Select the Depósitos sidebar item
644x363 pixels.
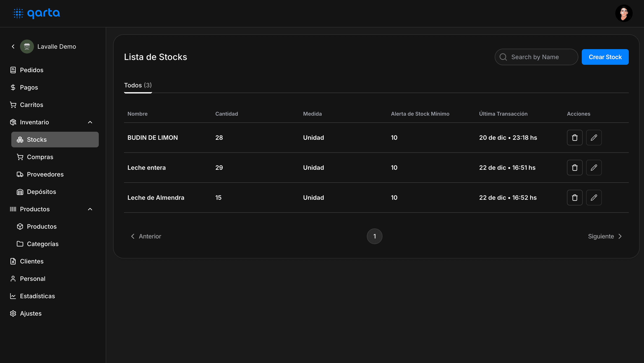click(x=42, y=191)
